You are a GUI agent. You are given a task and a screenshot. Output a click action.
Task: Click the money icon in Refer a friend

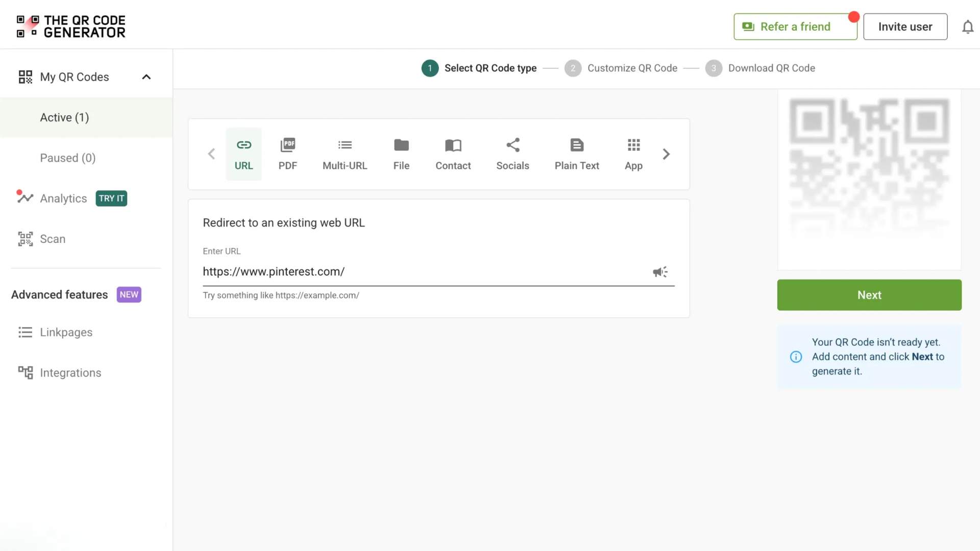748,27
